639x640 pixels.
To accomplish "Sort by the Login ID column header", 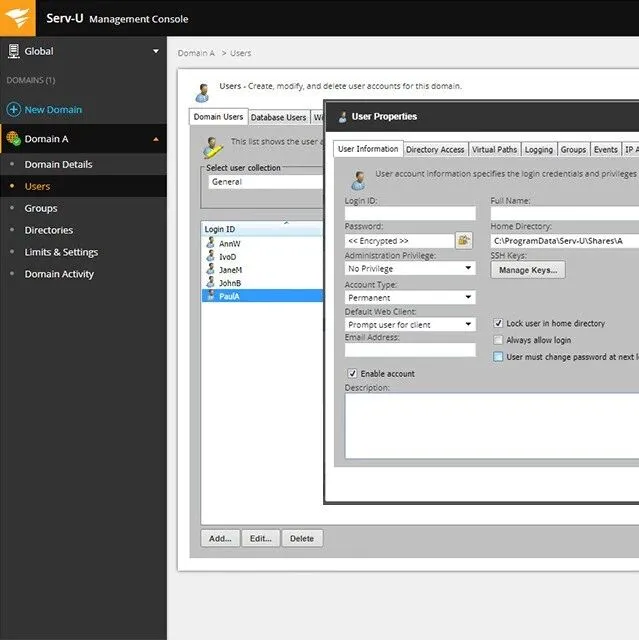I will (262, 229).
